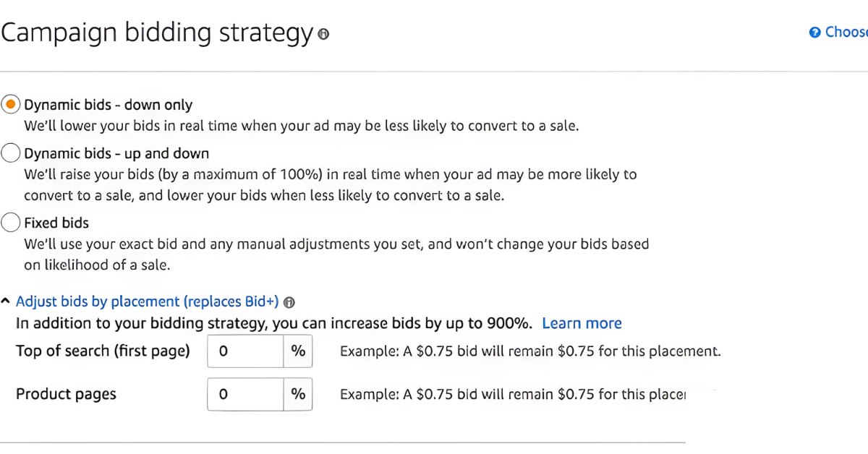Open the info icon next to Adjust bids by placement
This screenshot has height=454, width=868.
pyautogui.click(x=289, y=302)
